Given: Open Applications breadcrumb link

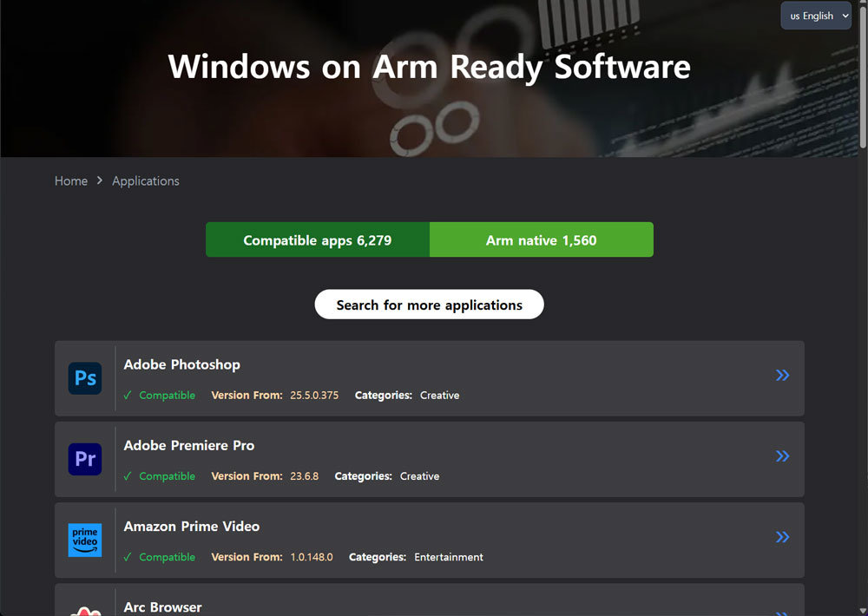Looking at the screenshot, I should tap(146, 181).
